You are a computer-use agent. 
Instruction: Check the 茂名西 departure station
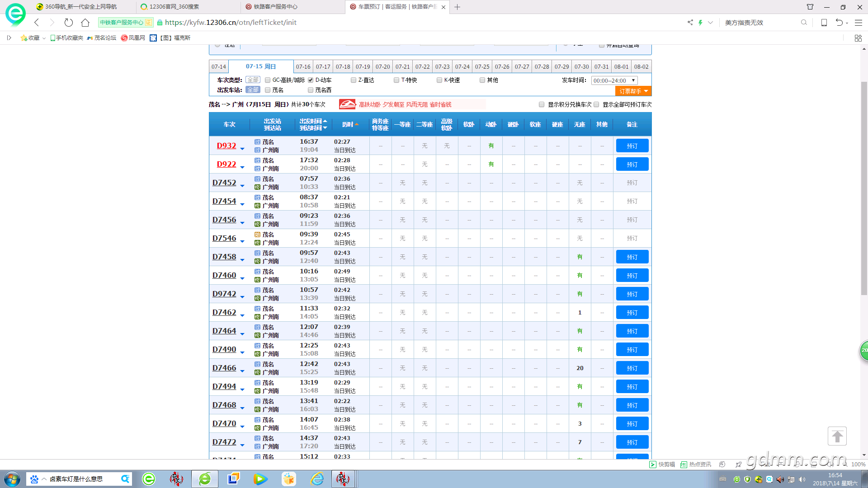[x=311, y=90]
